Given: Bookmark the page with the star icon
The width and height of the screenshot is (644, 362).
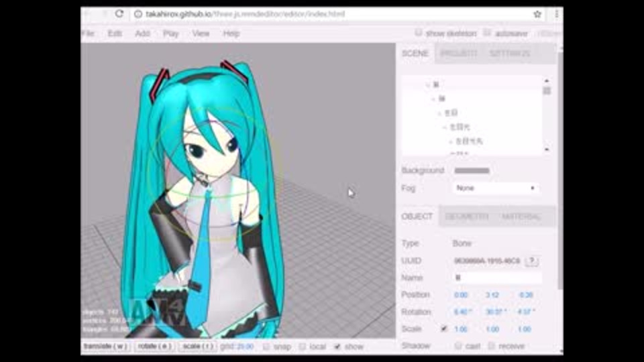Looking at the screenshot, I should tap(537, 14).
